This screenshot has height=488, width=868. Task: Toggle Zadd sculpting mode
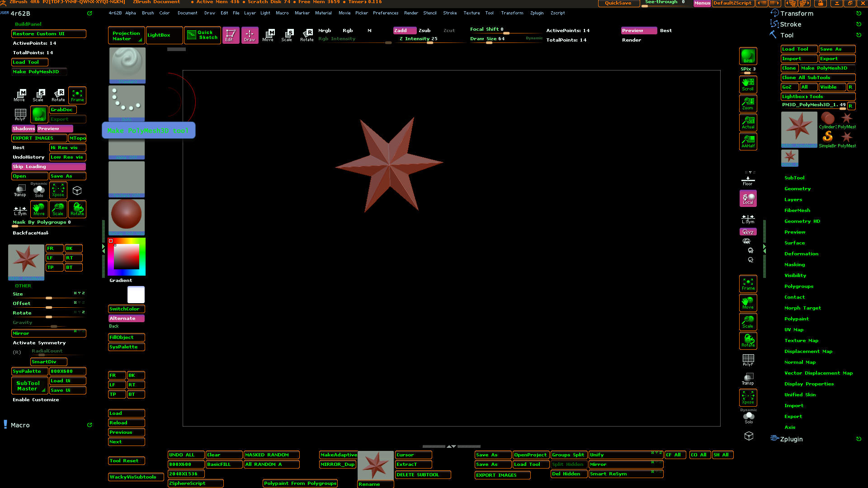point(404,30)
